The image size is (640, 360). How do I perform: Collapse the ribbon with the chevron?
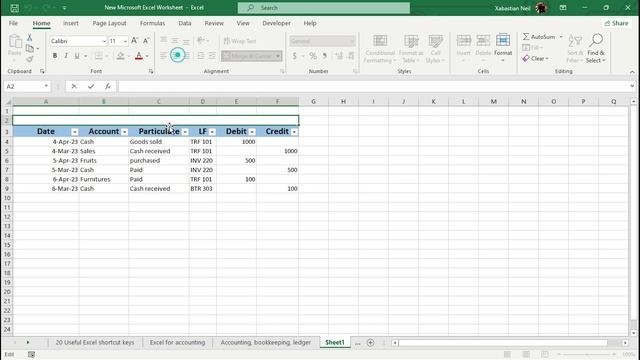click(632, 72)
